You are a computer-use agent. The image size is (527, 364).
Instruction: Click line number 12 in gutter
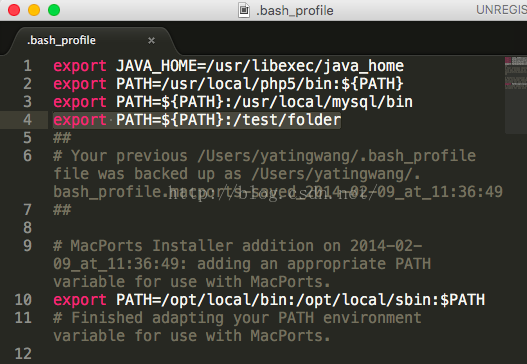point(23,354)
